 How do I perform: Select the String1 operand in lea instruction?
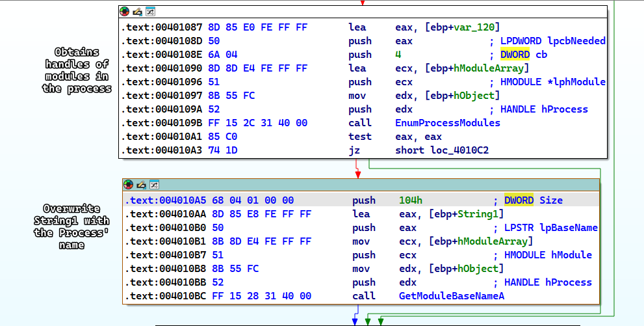480,214
